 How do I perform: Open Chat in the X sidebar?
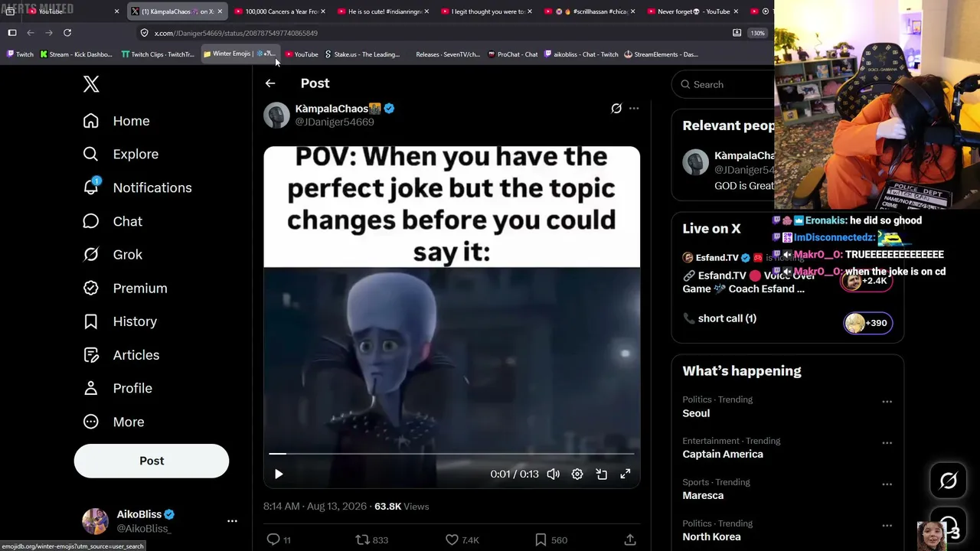coord(113,221)
